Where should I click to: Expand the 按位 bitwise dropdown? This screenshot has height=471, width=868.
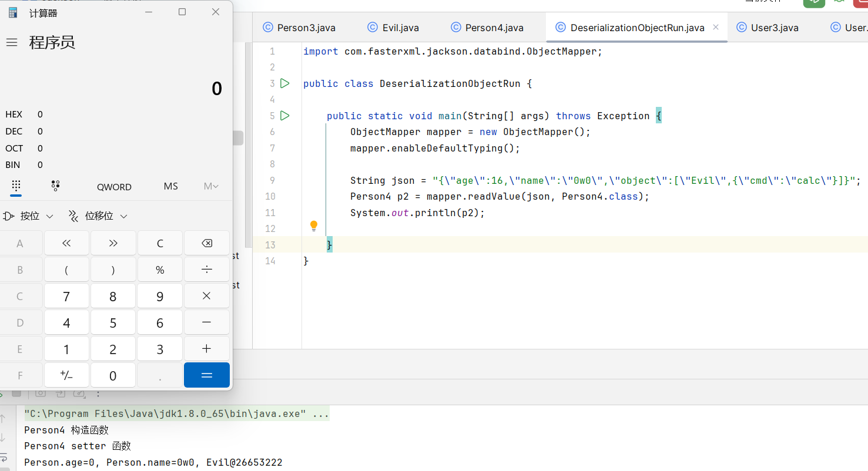pos(28,216)
